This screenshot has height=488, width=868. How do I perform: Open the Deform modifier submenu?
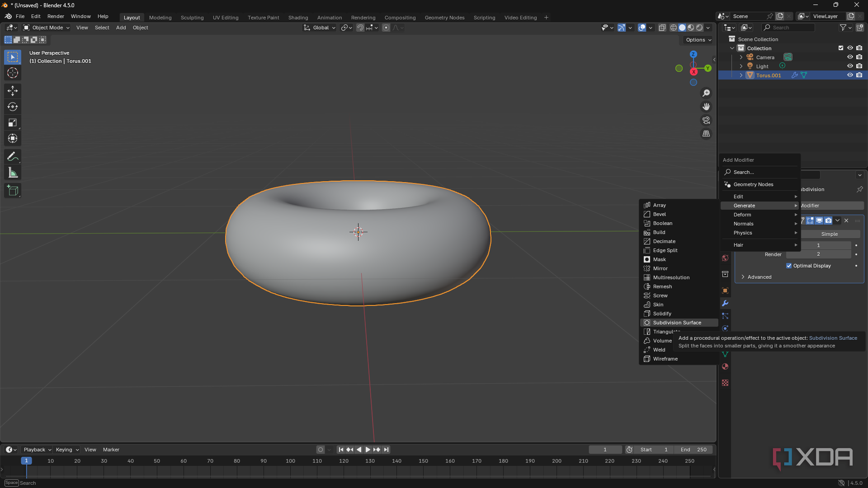pyautogui.click(x=760, y=215)
